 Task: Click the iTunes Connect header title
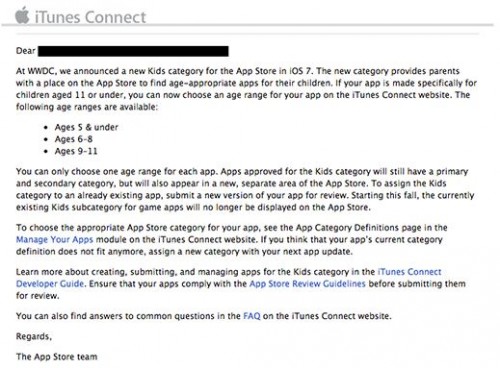(90, 17)
